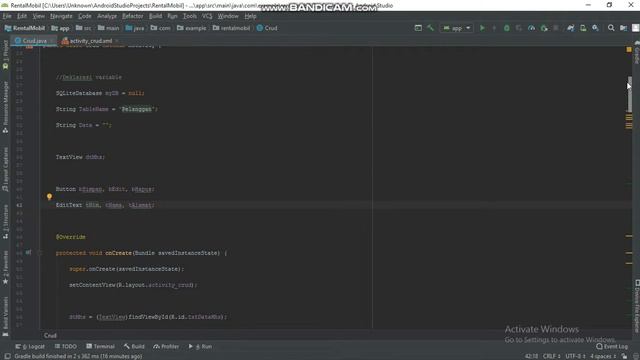Open the Terminal tool window
The width and height of the screenshot is (640, 360).
pos(100,347)
